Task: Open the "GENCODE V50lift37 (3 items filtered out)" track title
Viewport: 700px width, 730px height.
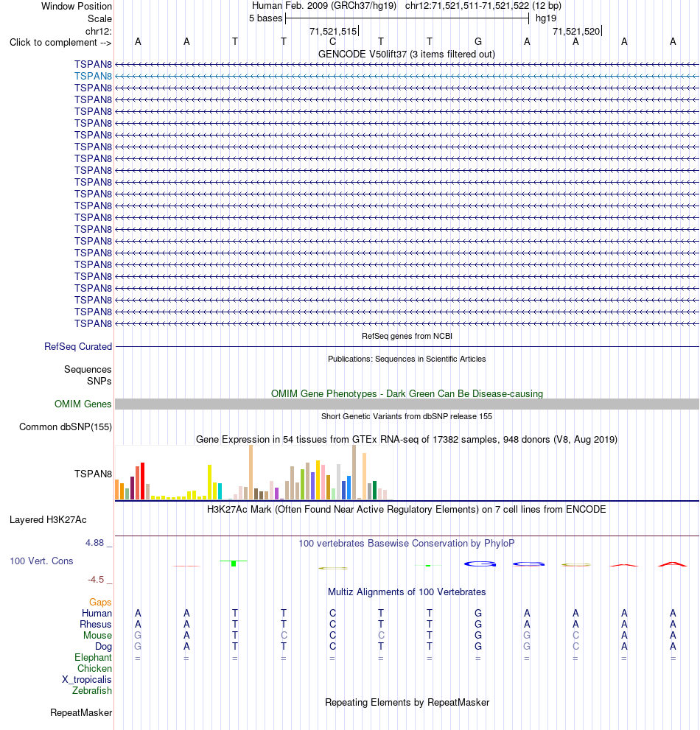Action: point(407,54)
